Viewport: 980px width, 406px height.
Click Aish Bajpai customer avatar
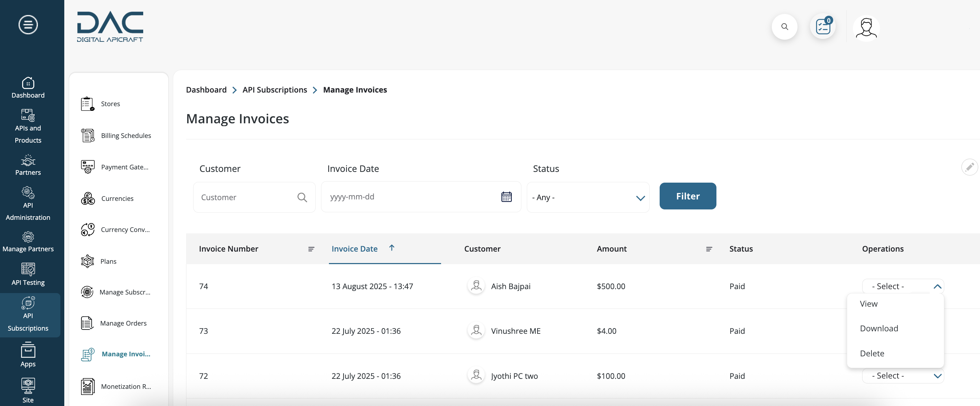click(x=476, y=286)
